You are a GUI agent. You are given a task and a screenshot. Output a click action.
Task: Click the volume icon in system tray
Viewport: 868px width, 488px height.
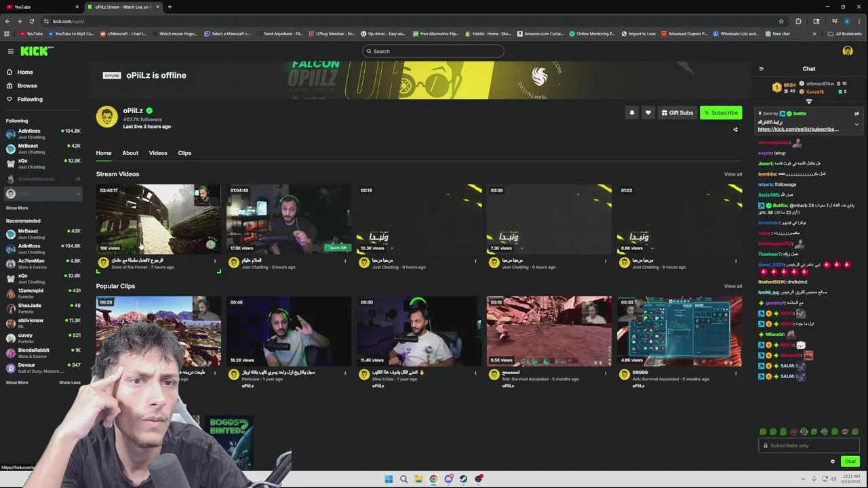click(833, 479)
